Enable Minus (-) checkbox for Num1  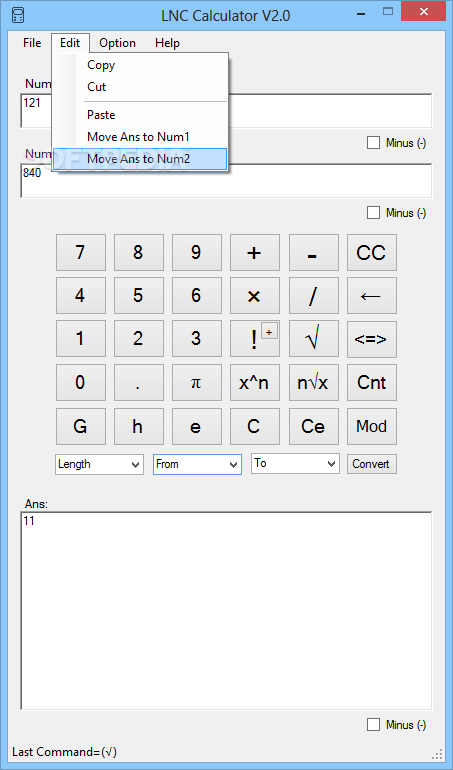tap(373, 143)
